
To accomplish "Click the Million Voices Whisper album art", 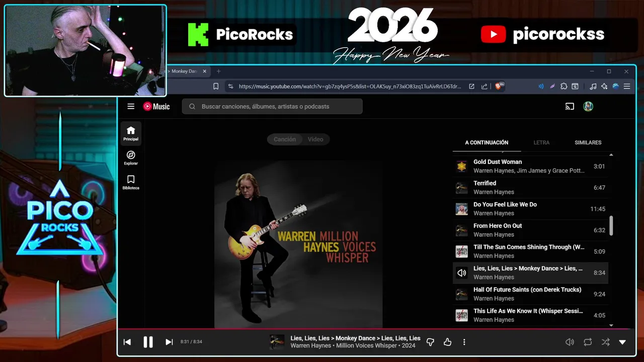I will click(x=298, y=244).
